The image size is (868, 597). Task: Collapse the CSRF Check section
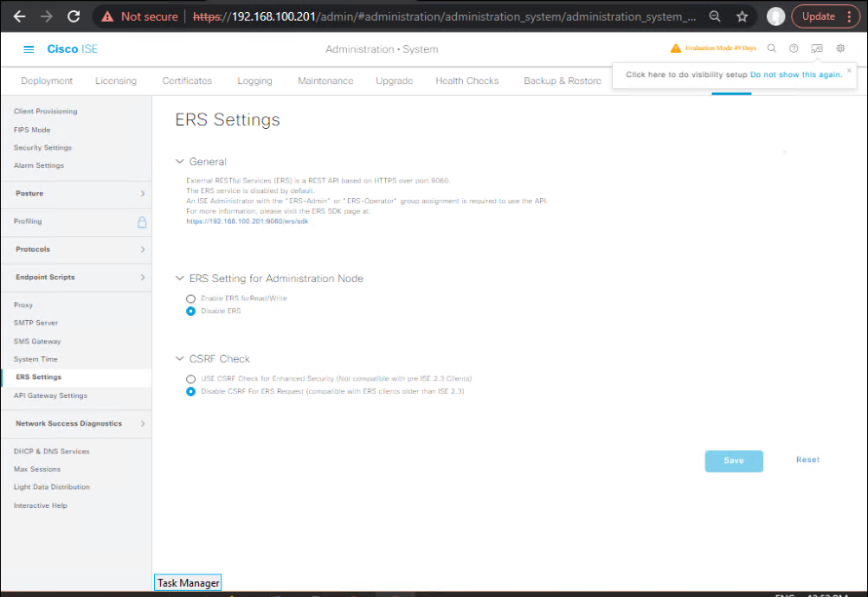(179, 358)
